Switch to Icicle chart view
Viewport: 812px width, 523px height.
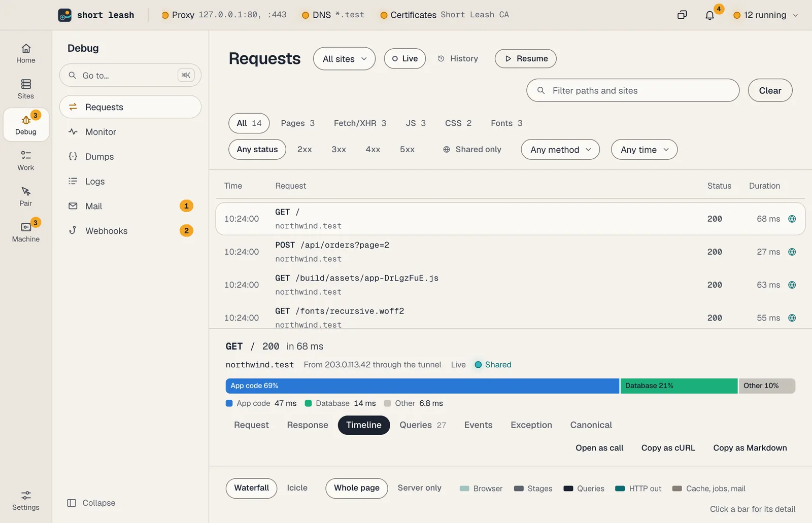297,488
